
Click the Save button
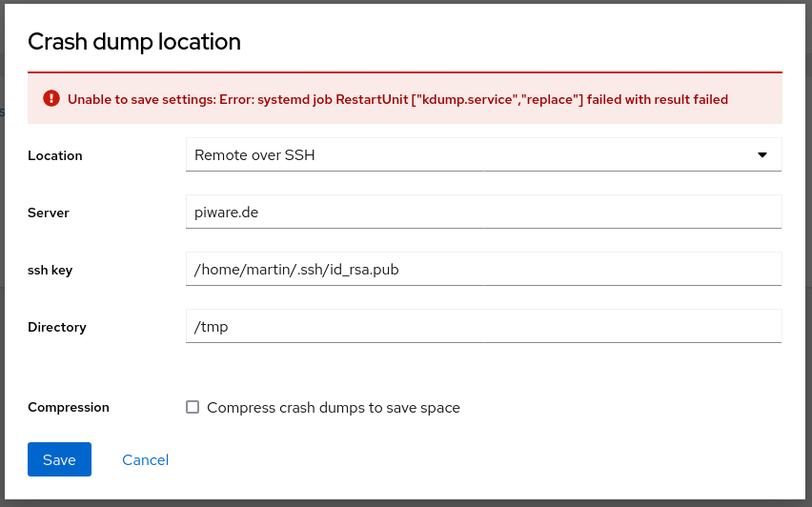coord(59,459)
